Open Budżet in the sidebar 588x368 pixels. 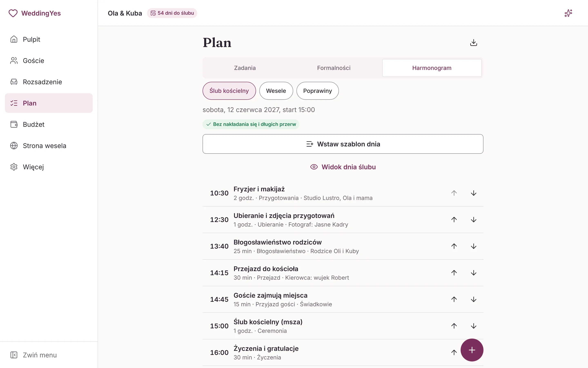(49, 124)
